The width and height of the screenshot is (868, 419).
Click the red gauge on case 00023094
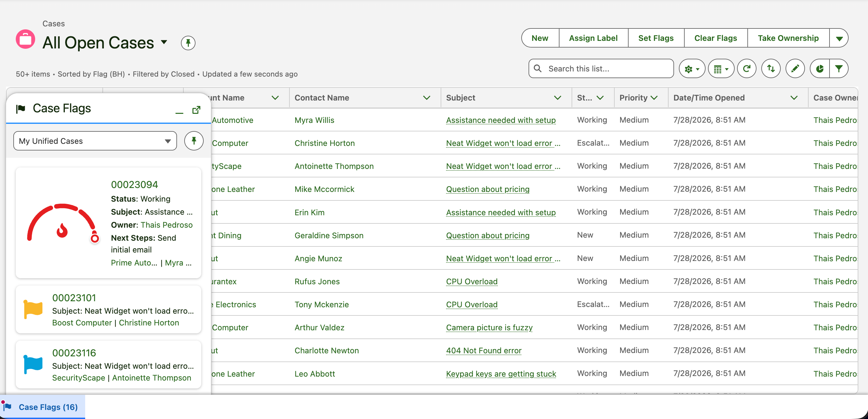[63, 223]
